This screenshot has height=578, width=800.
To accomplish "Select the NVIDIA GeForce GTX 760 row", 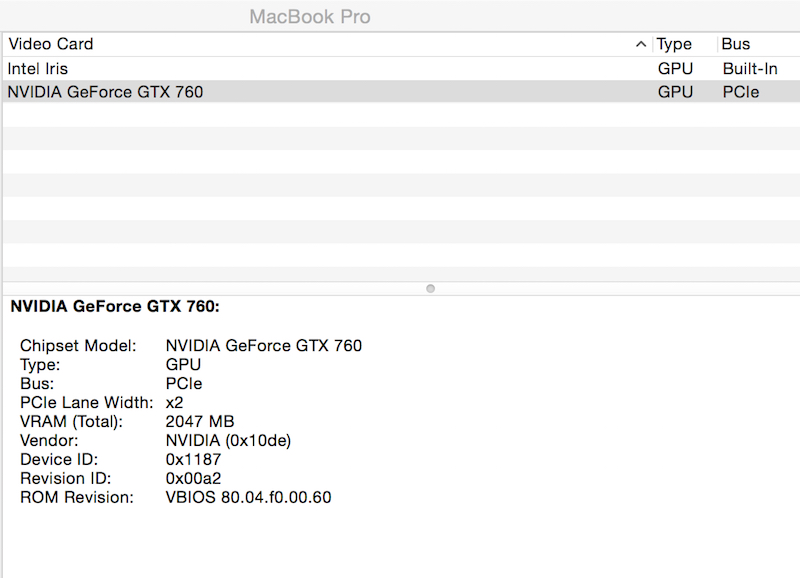I will click(401, 92).
